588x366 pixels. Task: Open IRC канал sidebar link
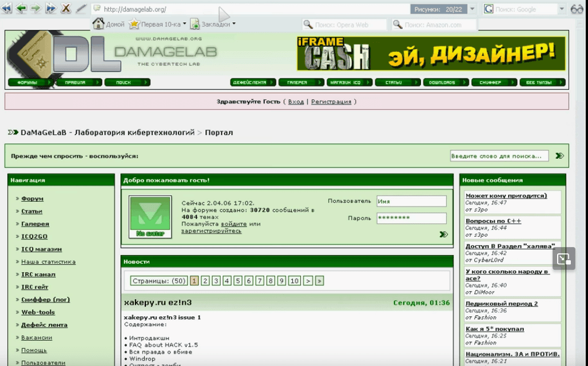tap(38, 274)
